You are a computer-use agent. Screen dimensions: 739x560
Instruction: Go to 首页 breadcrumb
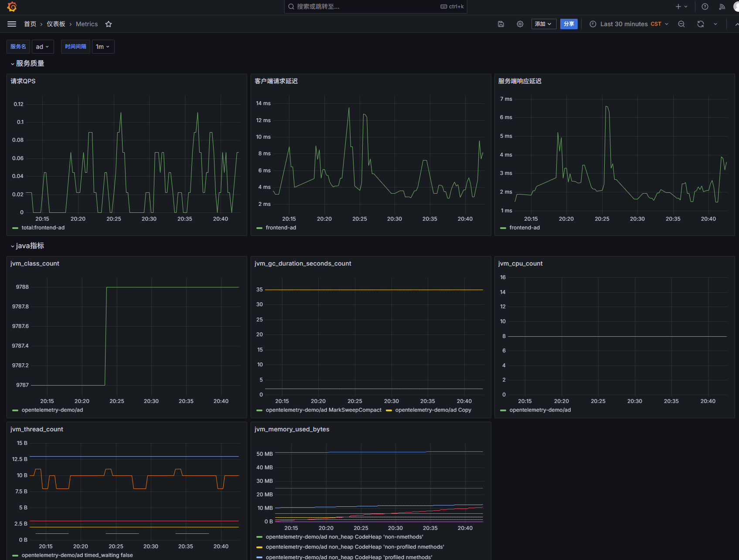click(30, 24)
